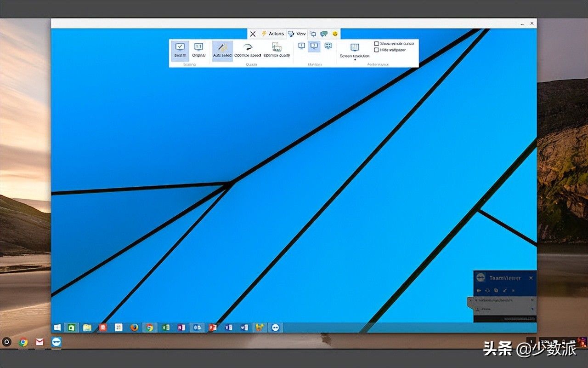Close the TeamViewer session toolbar with X

pos(253,34)
